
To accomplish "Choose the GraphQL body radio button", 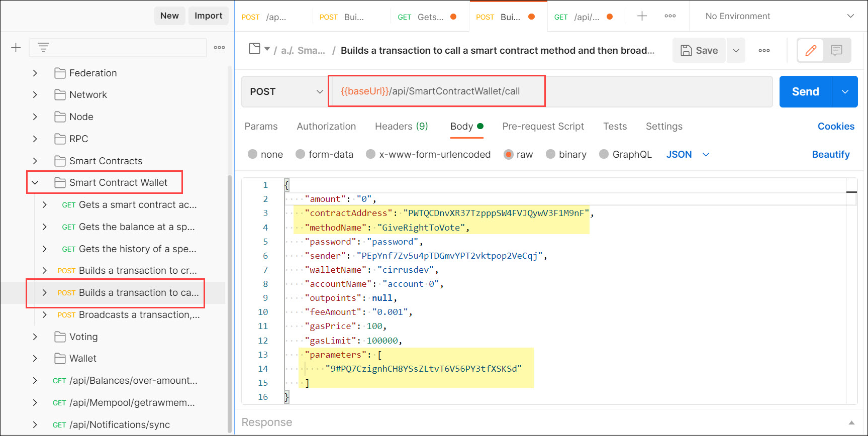I will (604, 154).
